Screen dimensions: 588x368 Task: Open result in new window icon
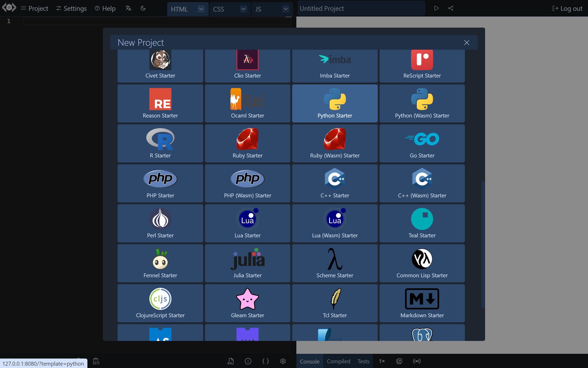pos(399,361)
